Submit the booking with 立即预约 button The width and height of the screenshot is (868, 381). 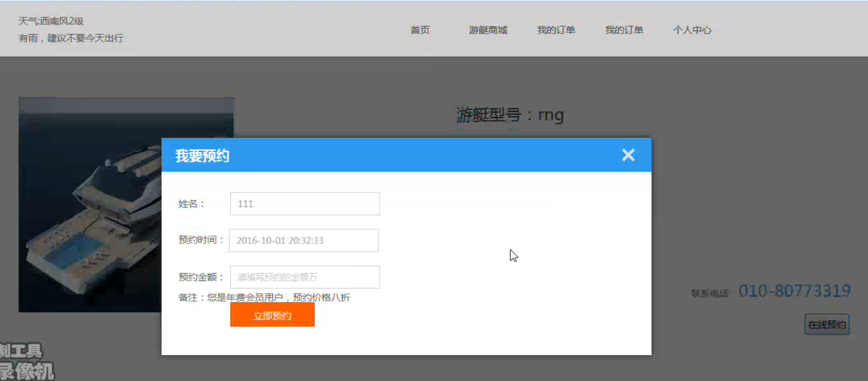click(272, 316)
